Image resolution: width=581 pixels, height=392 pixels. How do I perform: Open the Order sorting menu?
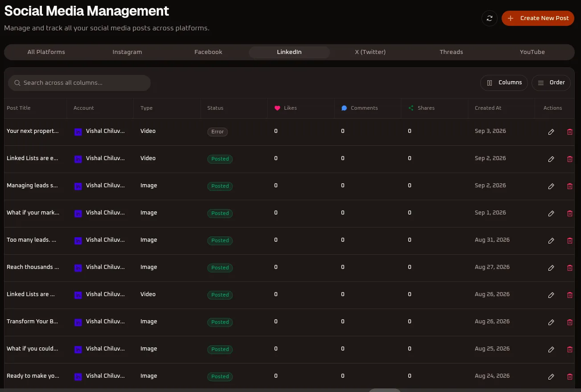pyautogui.click(x=551, y=83)
